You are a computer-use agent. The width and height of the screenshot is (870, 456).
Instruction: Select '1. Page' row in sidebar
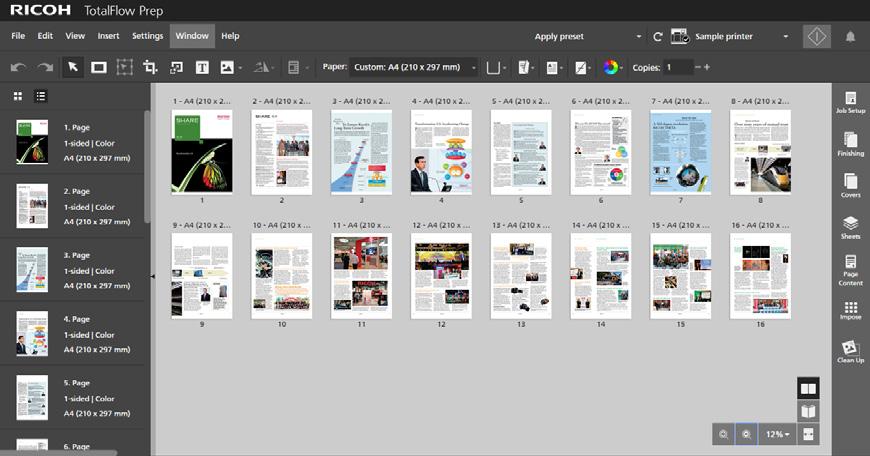(72, 142)
